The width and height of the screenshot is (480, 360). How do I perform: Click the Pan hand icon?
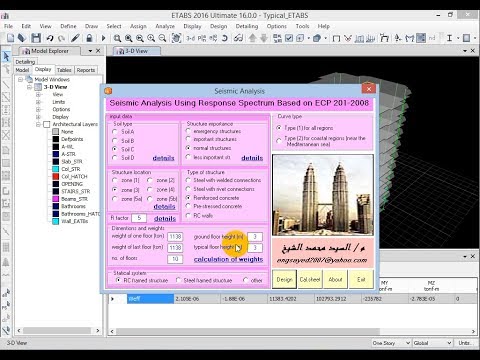tap(176, 38)
